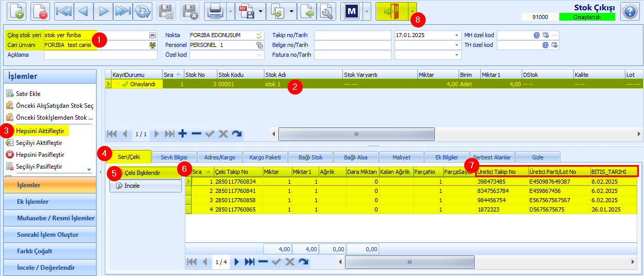
Task: Open Fatura no/Tarih date dropdown
Action: coord(457,55)
